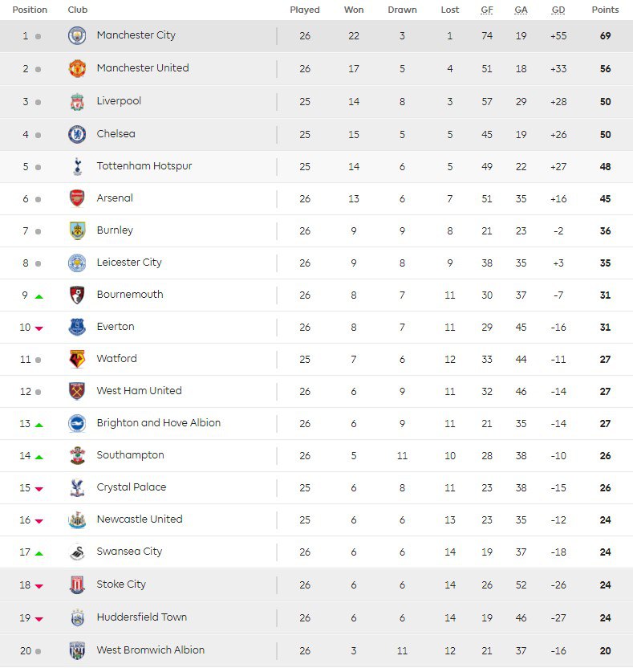Click the Tottenham Hotspur cockerel badge
This screenshot has height=672, width=633.
tap(77, 166)
